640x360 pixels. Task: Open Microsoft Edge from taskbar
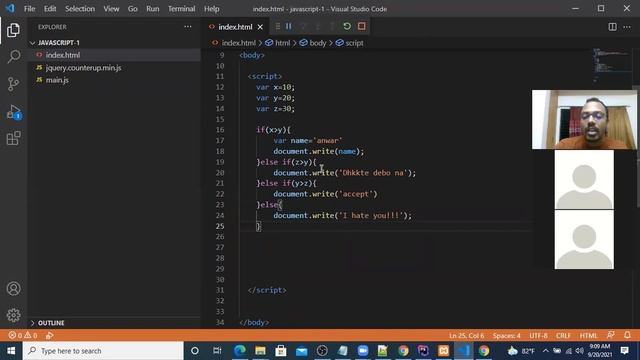click(x=240, y=351)
